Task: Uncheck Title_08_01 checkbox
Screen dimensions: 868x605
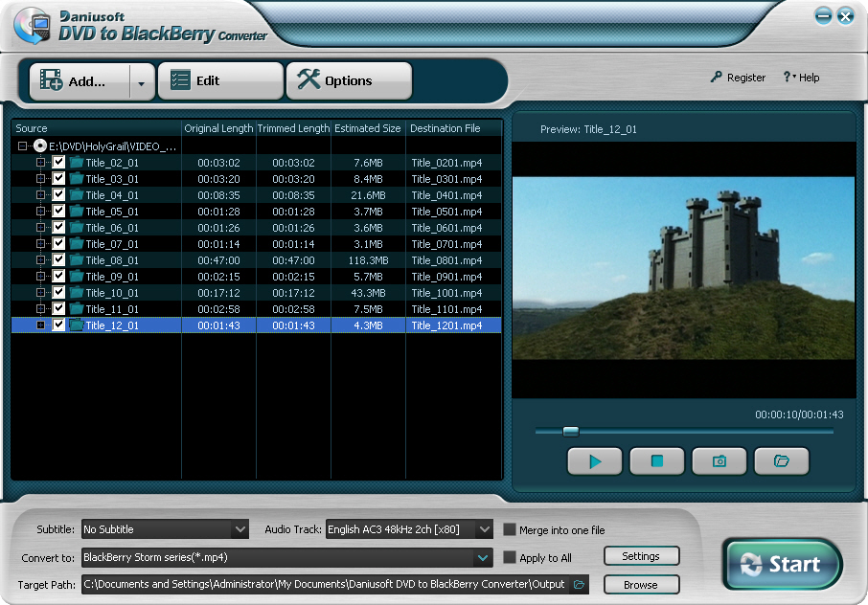Action: click(58, 259)
